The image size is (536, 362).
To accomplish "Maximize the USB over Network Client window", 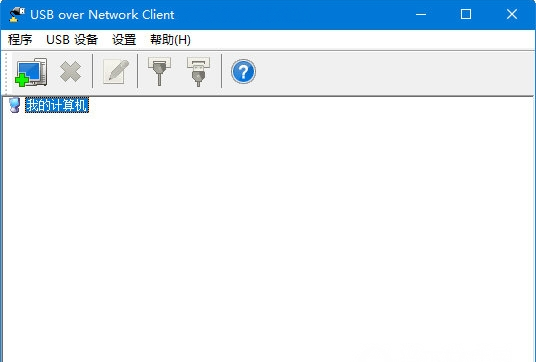I will pyautogui.click(x=466, y=14).
